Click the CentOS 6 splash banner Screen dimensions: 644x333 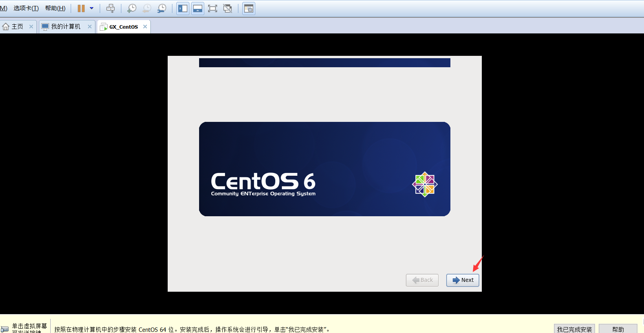coord(325,169)
